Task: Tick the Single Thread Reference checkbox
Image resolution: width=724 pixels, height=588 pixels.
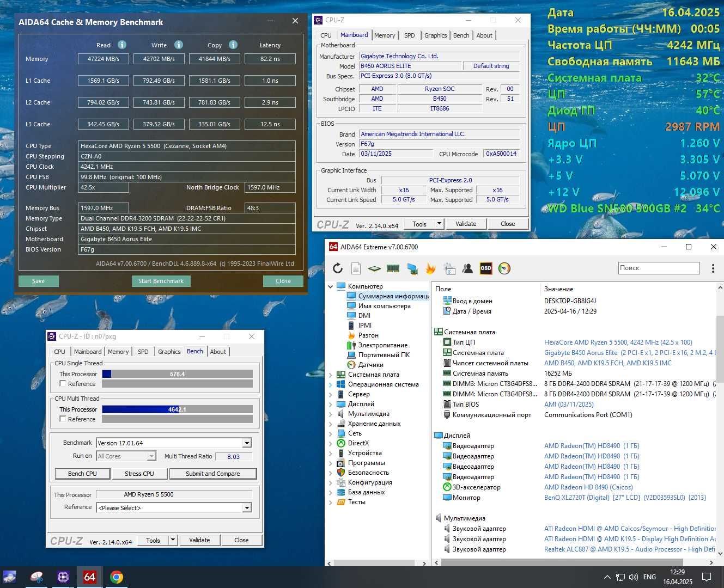Action: [x=63, y=383]
